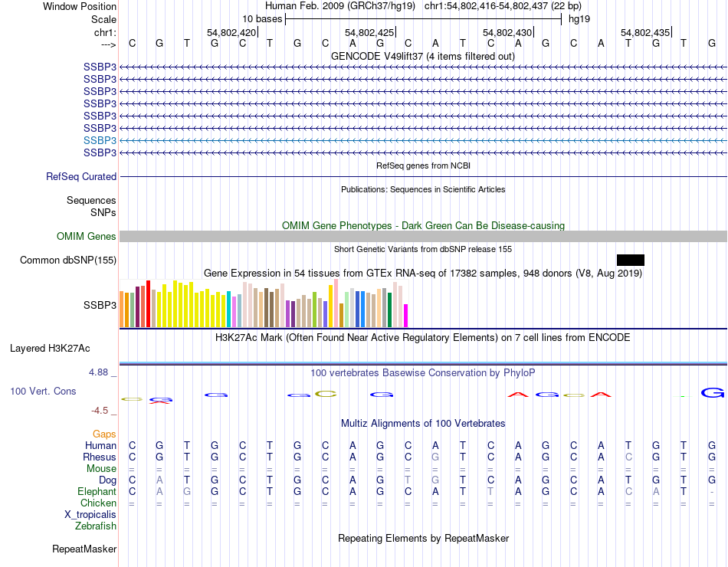Screen dimensions: 728x567
Task: Click the first orange bar in GTEx chart
Action: coord(122,310)
